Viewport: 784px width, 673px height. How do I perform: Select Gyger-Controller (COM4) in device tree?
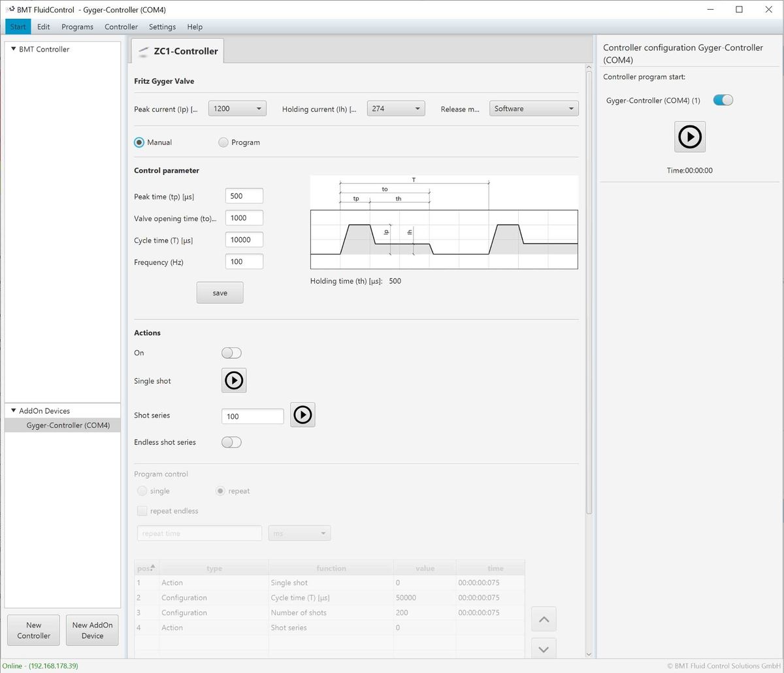pyautogui.click(x=63, y=425)
